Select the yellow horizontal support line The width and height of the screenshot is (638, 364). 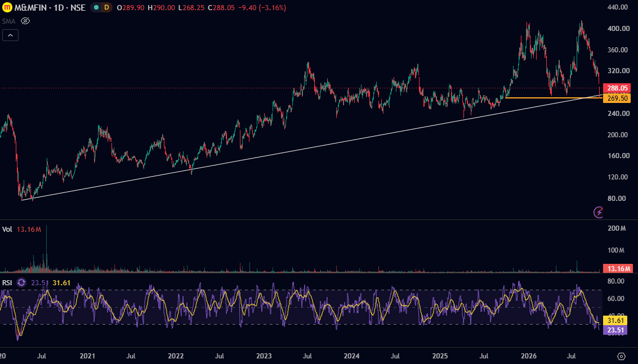pos(554,97)
